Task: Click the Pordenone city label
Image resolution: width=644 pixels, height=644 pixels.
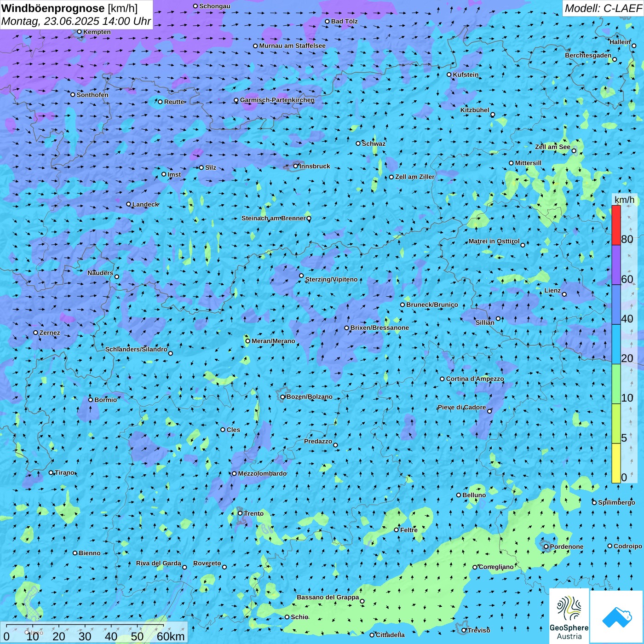Action: (567, 546)
